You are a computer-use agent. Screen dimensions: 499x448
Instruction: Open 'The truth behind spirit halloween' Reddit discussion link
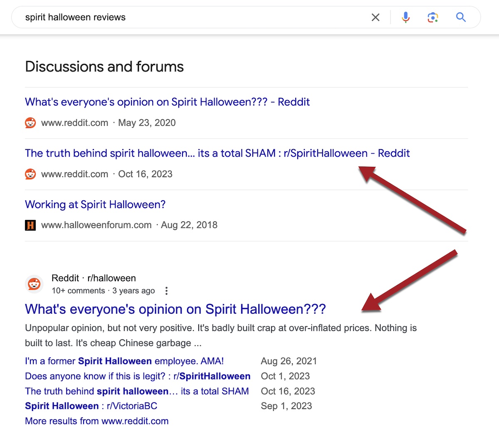point(217,153)
